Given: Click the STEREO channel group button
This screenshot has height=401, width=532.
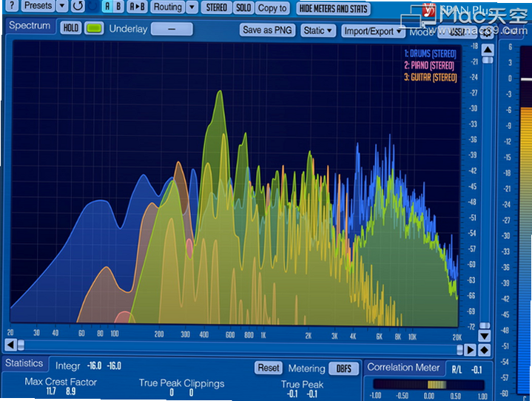Looking at the screenshot, I should click(217, 7).
